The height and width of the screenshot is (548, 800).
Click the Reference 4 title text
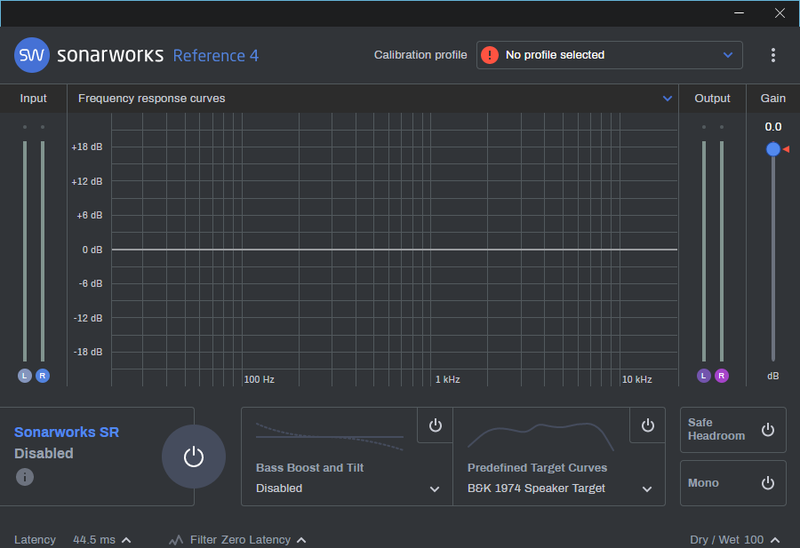click(216, 55)
